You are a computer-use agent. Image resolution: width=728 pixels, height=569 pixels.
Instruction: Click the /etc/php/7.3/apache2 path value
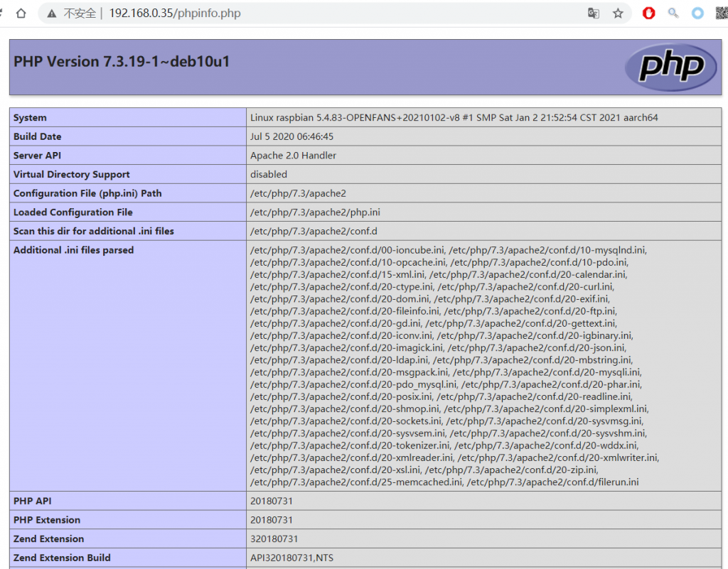tap(298, 193)
